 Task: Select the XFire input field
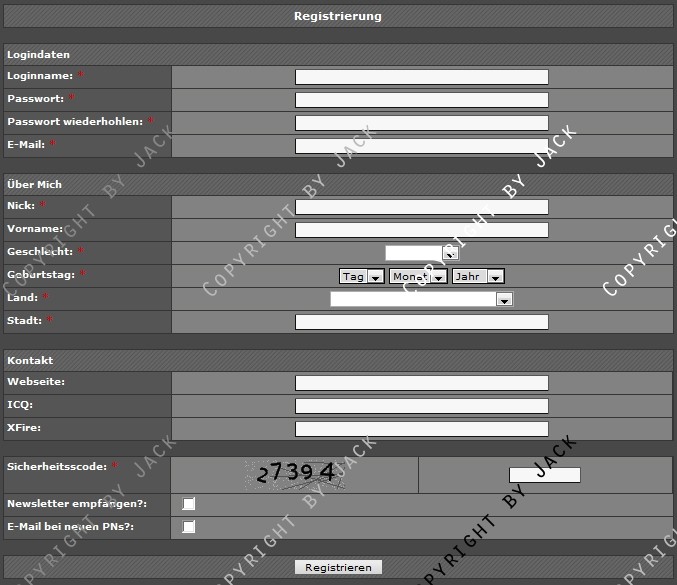(x=422, y=429)
